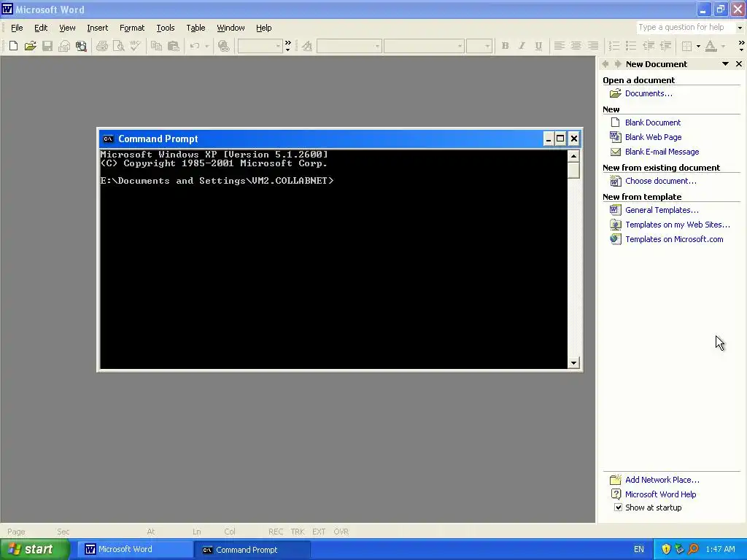Screen dimensions: 747x560
Task: Click the Align Right icon
Action: [x=593, y=46]
